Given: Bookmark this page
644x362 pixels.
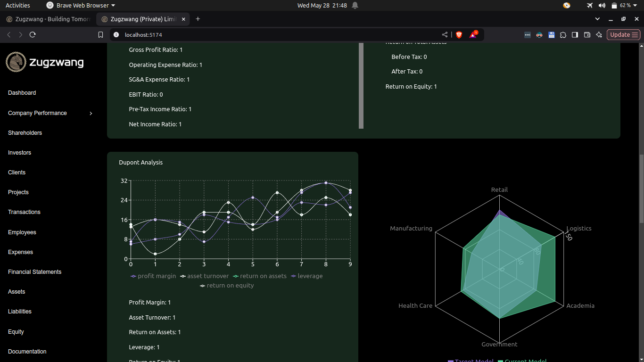Looking at the screenshot, I should pos(100,34).
